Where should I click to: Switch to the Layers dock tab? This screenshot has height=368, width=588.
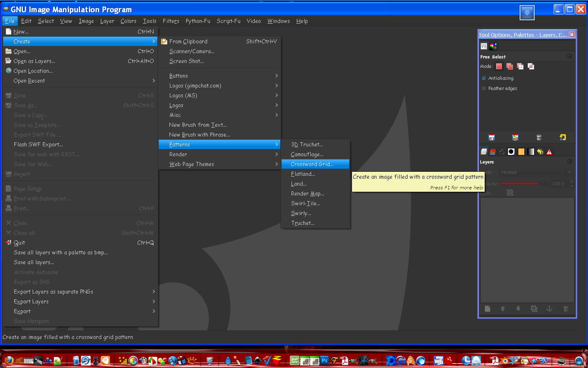[x=484, y=152]
